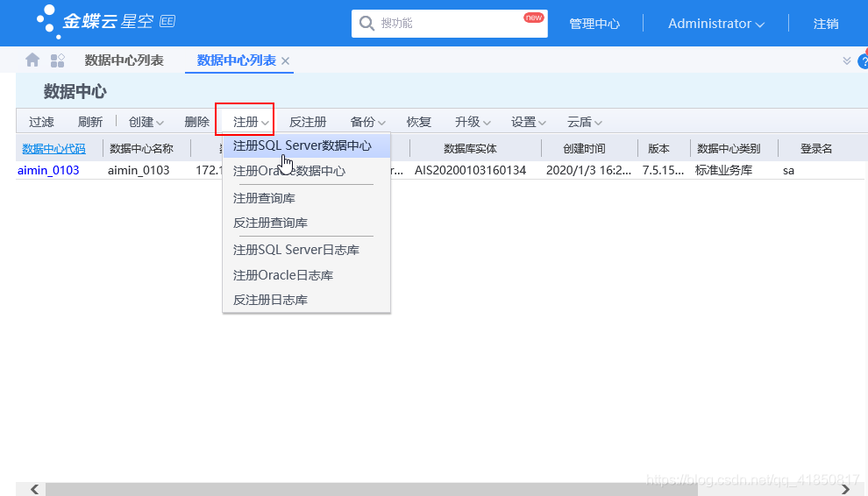
Task: Choose 注册Oracle日志库 menu item
Action: click(307, 274)
